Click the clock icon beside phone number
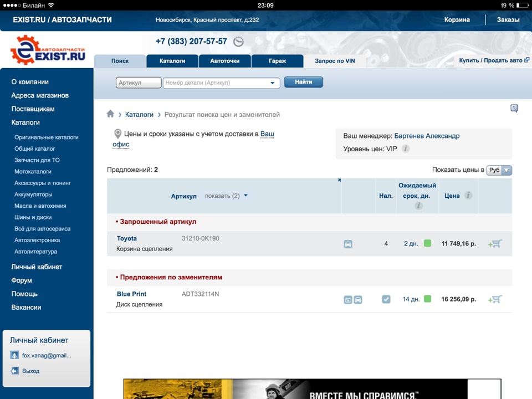 [x=238, y=42]
